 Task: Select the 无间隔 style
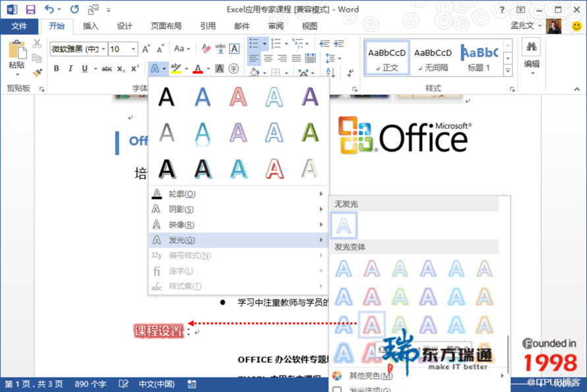pos(433,59)
